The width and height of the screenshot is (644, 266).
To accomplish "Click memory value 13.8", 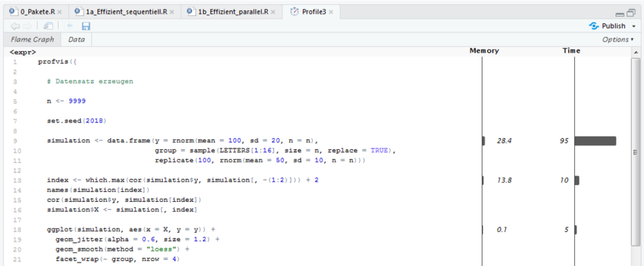I will (504, 180).
